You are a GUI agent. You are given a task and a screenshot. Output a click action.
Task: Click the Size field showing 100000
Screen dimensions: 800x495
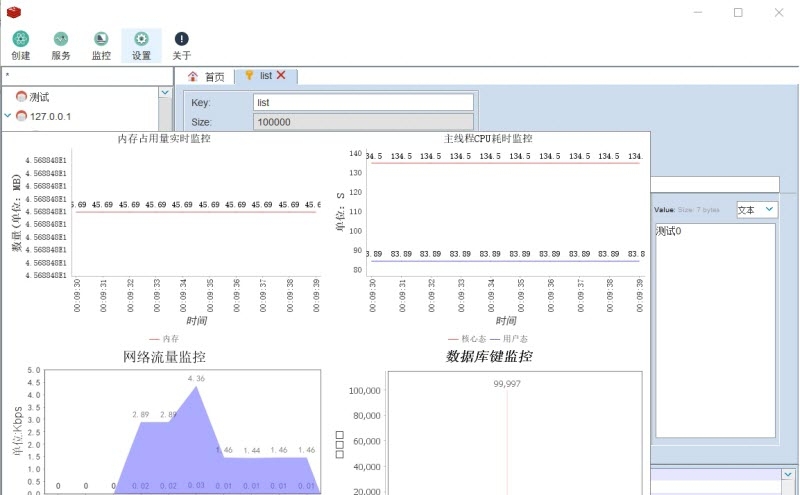pos(362,122)
